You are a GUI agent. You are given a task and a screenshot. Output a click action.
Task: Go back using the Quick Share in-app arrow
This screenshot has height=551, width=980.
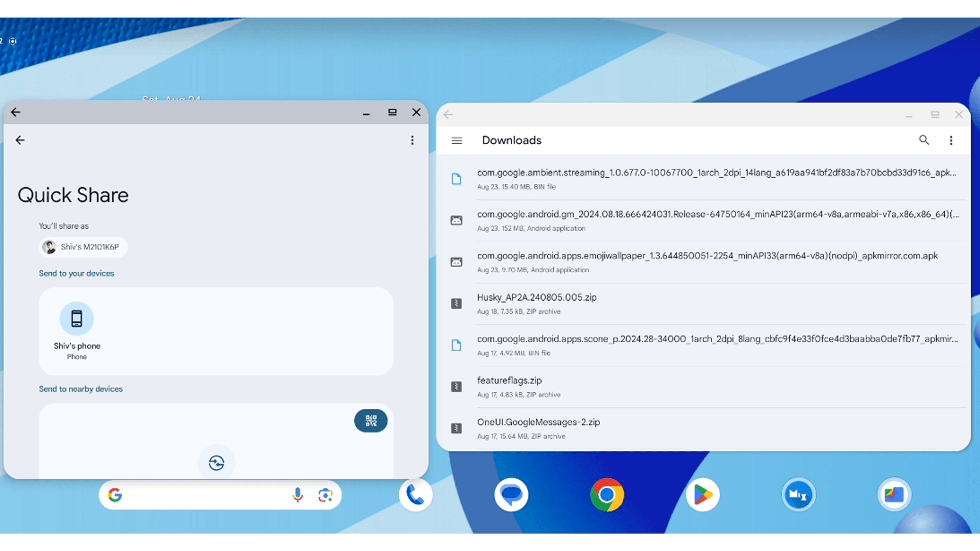20,141
